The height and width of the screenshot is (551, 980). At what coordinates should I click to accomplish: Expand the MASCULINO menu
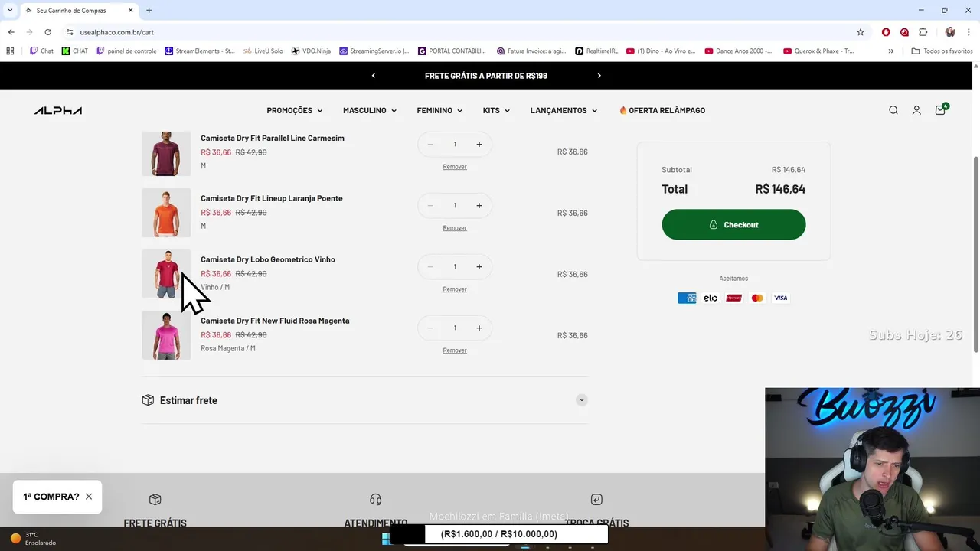click(x=370, y=110)
